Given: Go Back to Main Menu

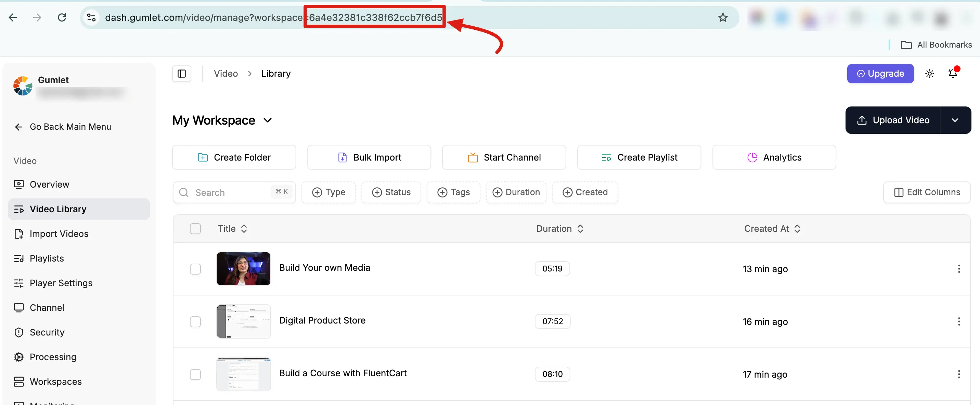Looking at the screenshot, I should pyautogui.click(x=63, y=127).
